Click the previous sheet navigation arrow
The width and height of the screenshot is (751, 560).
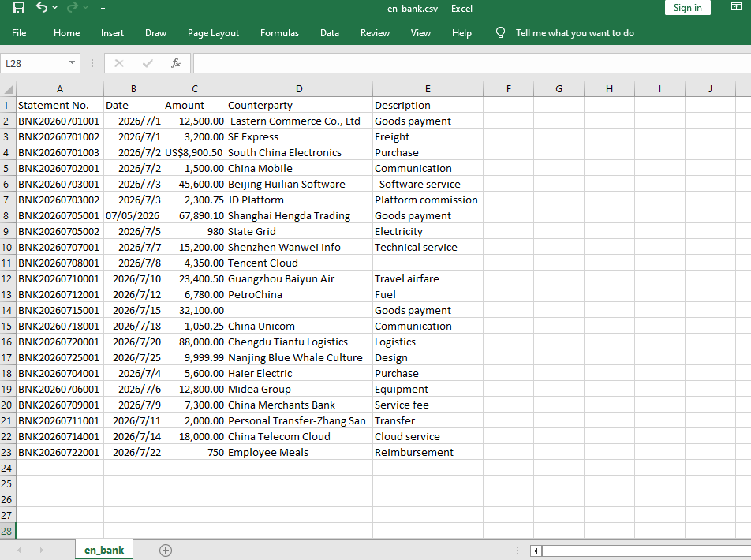click(x=19, y=551)
